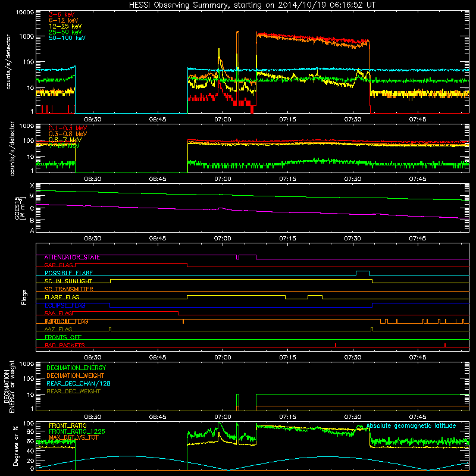Select the A class tick on GOES panel
Image resolution: width=476 pixels, height=476 pixels.
pos(32,230)
